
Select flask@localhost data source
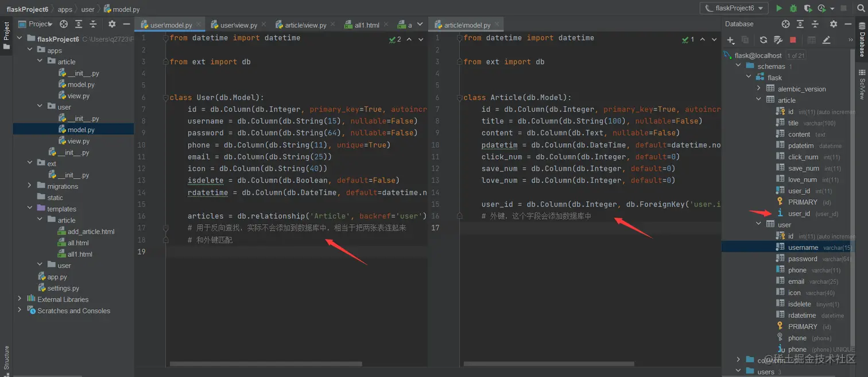click(x=758, y=55)
